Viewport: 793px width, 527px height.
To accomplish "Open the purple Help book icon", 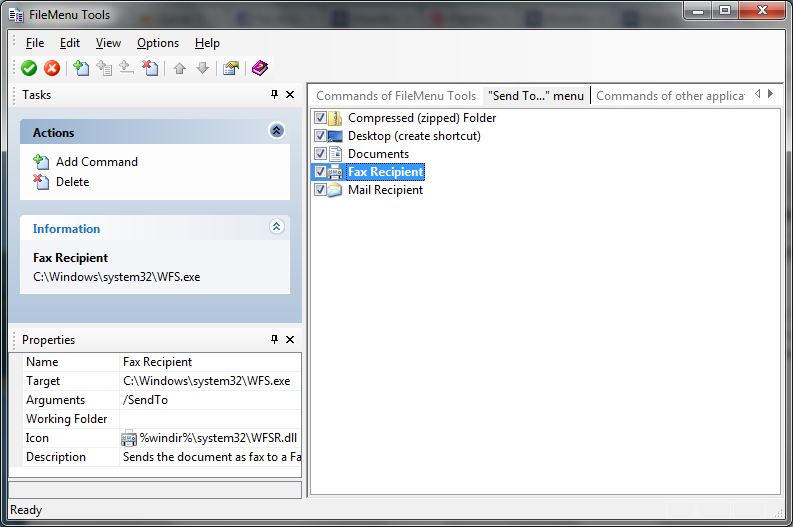I will pos(259,68).
